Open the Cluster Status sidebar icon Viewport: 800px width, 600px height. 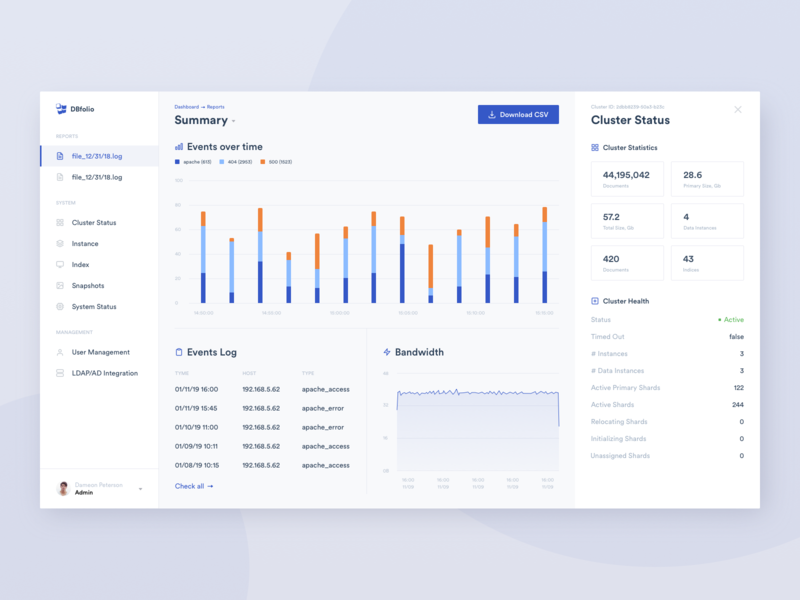pos(60,222)
